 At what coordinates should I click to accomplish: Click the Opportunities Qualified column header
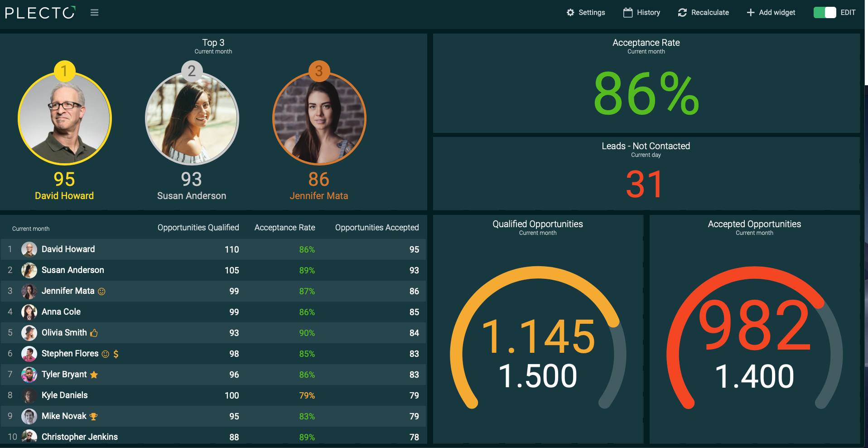pos(198,228)
